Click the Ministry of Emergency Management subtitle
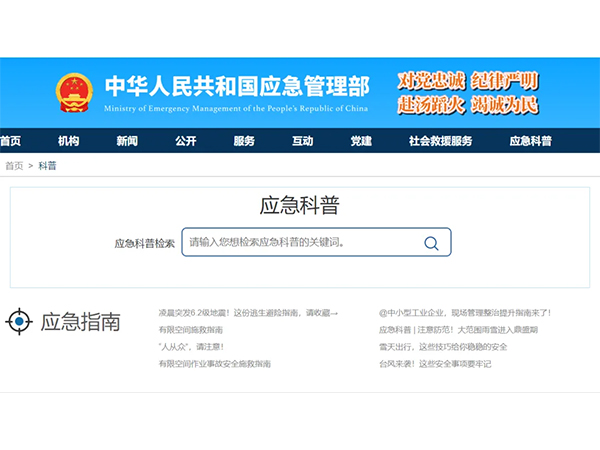This screenshot has width=600, height=450. pos(236,109)
